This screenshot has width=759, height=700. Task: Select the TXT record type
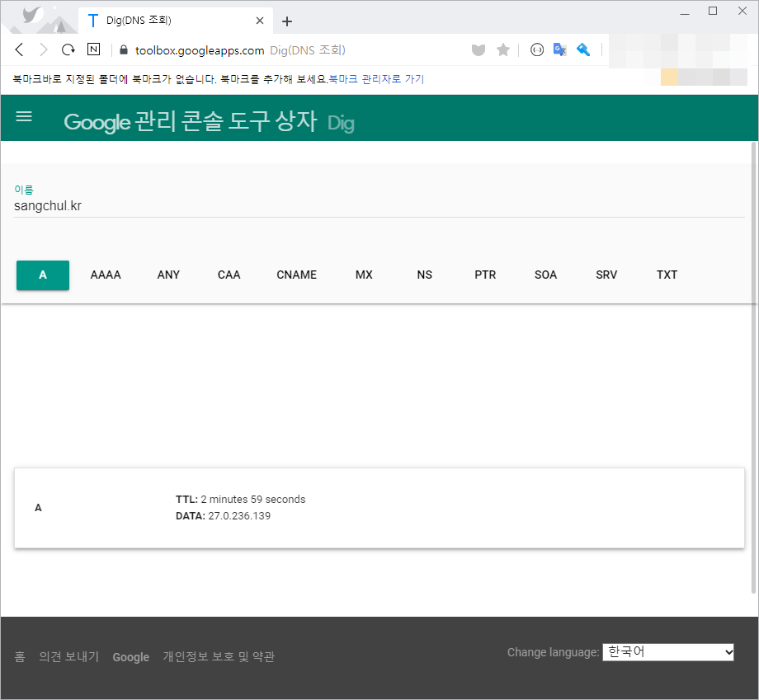click(667, 275)
